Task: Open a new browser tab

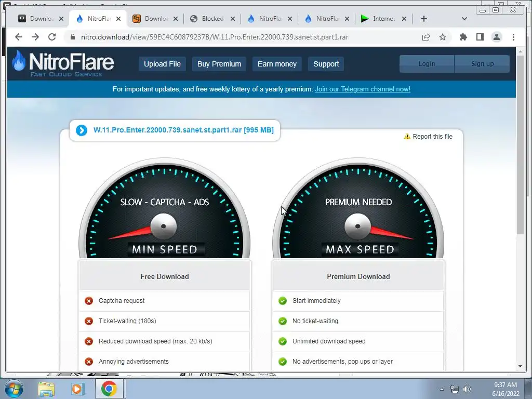Action: 424,19
